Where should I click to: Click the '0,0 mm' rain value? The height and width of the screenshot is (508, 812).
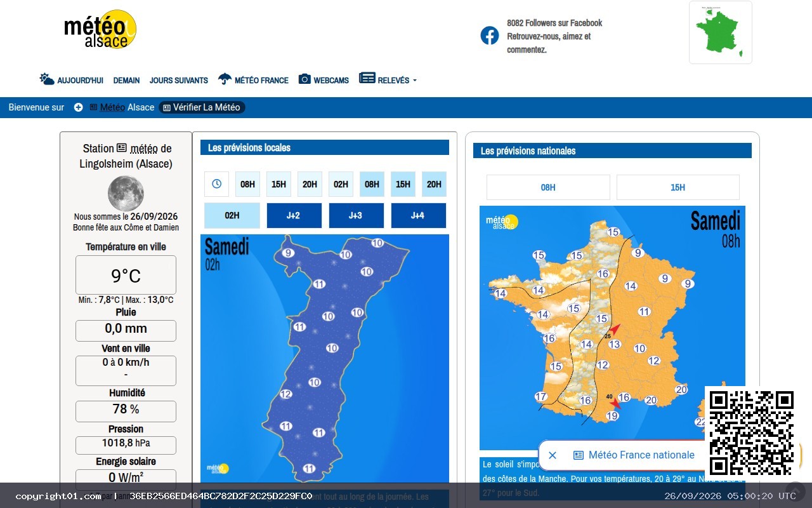tap(126, 329)
